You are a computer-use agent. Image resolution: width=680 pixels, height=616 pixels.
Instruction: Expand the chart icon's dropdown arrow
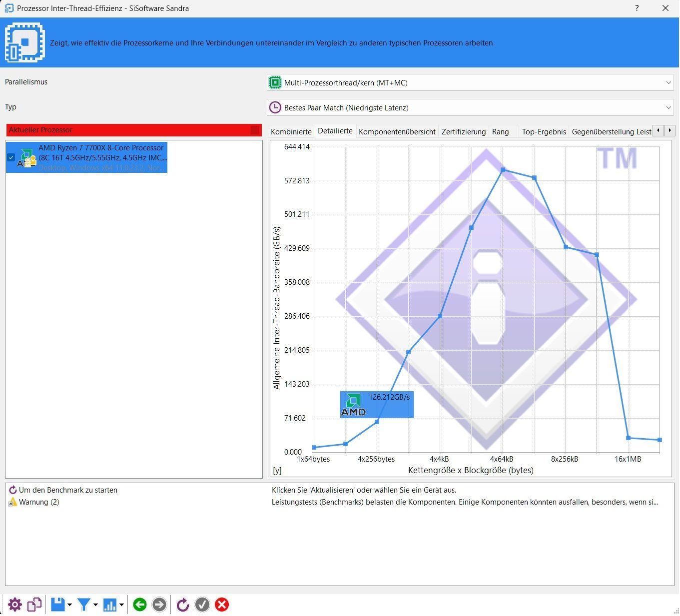tap(121, 605)
